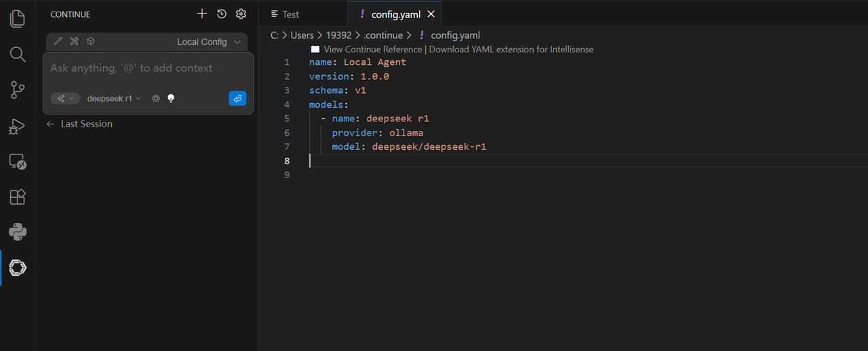This screenshot has height=351, width=868.
Task: Click '19392' breadcrumb segment
Action: 338,35
